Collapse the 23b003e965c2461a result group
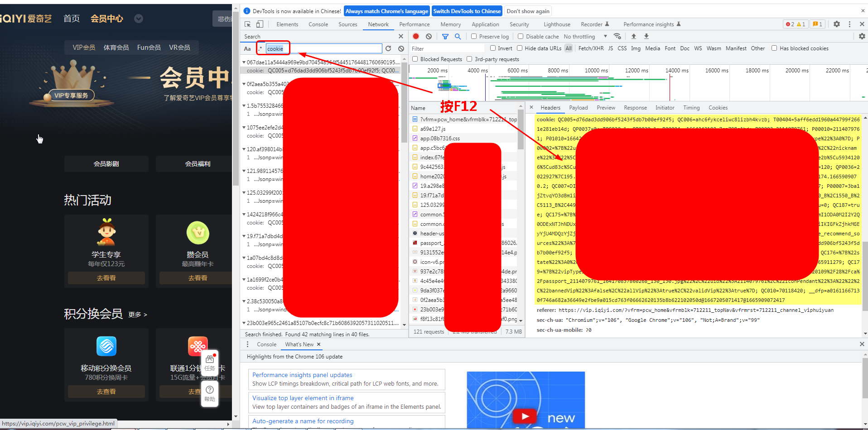The width and height of the screenshot is (868, 430). (244, 323)
